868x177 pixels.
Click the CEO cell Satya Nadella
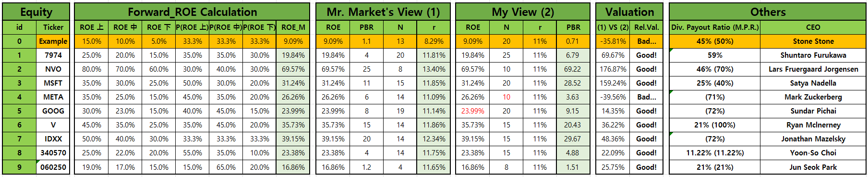coord(813,83)
